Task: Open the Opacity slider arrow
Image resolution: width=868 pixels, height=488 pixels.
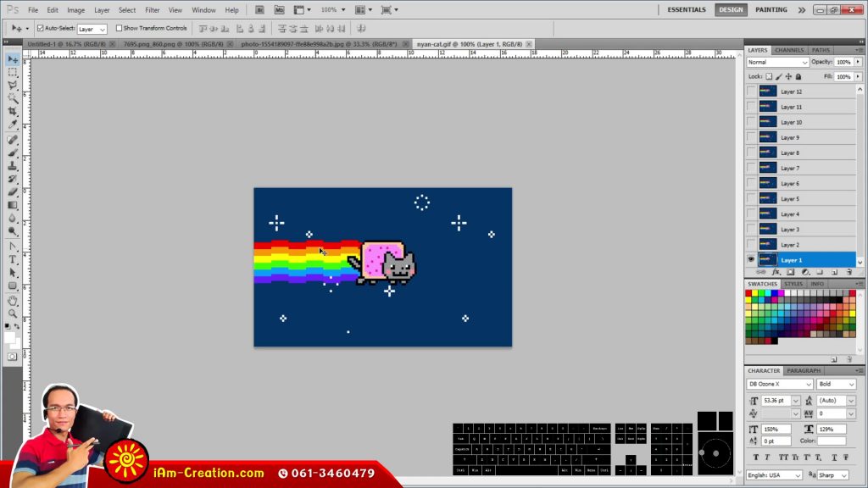Action: pyautogui.click(x=858, y=62)
